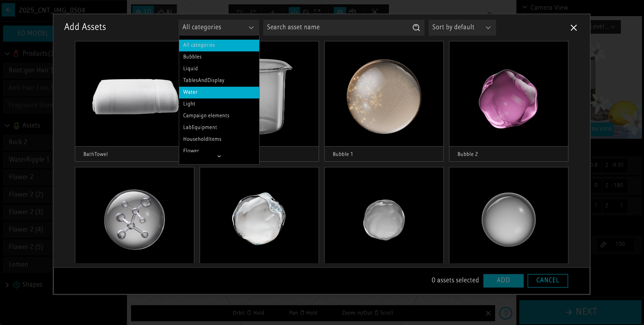Image resolution: width=644 pixels, height=325 pixels.
Task: Collapse the Camera View section
Action: [525, 7]
